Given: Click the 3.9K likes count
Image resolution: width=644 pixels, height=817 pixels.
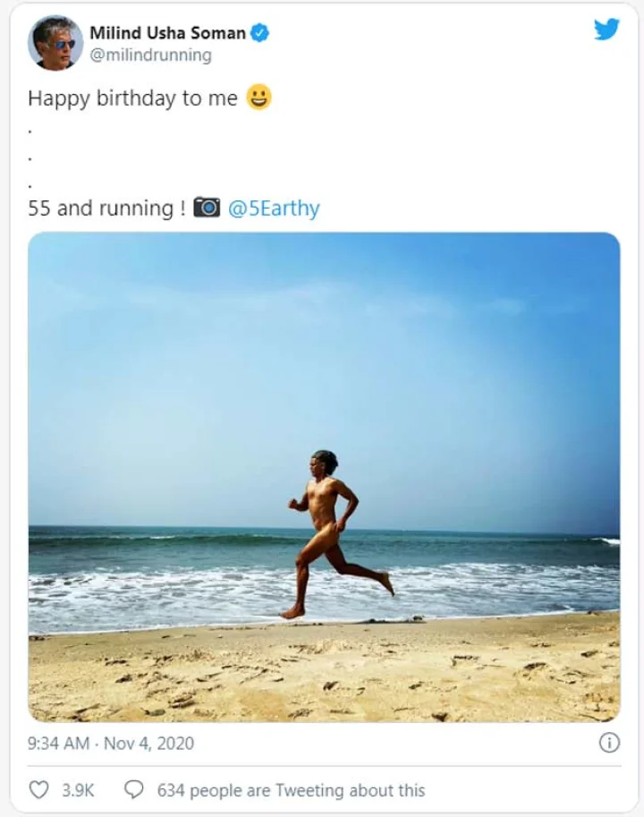Looking at the screenshot, I should 78,790.
